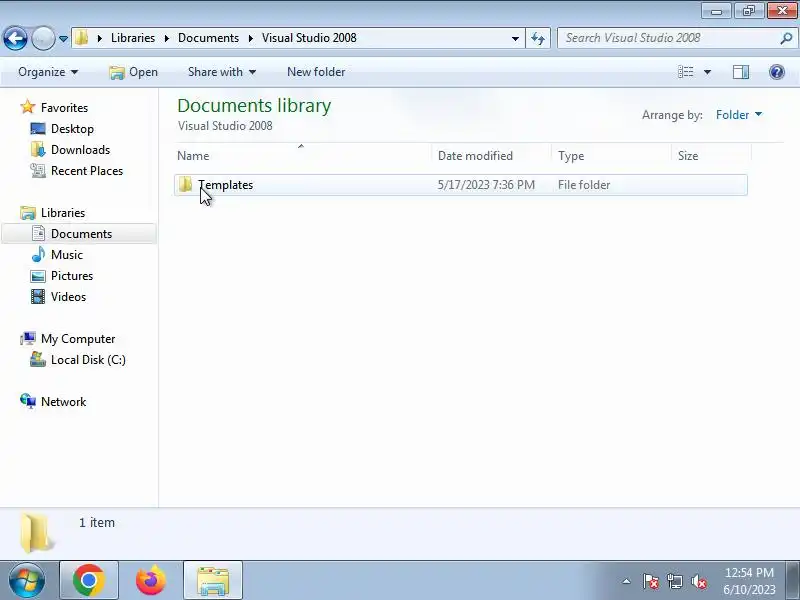Click the Documents library icon
This screenshot has width=800, height=600.
point(38,233)
